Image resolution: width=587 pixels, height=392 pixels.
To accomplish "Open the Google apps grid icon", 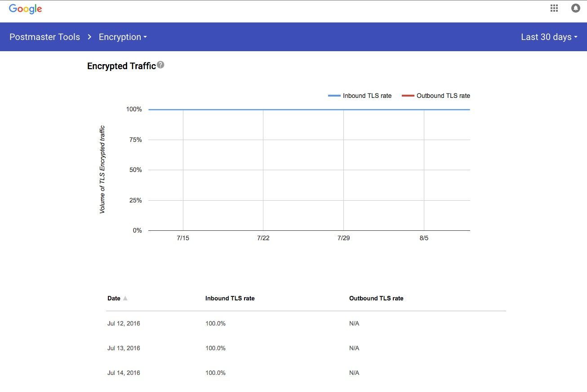I will point(554,8).
